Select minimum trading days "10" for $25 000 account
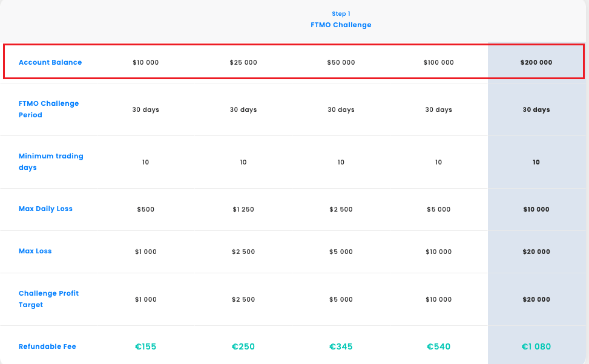The width and height of the screenshot is (589, 364). pos(243,162)
